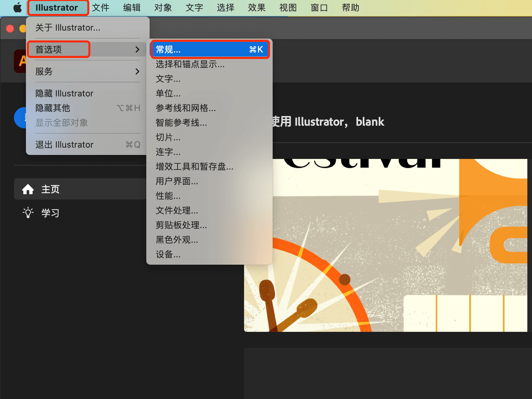
Task: Click the red close window button
Action: click(x=10, y=29)
